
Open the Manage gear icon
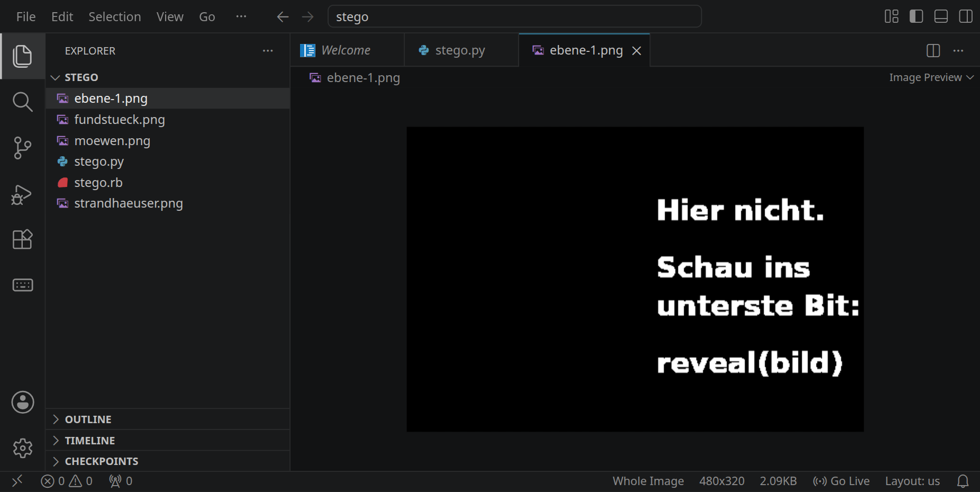coord(23,448)
